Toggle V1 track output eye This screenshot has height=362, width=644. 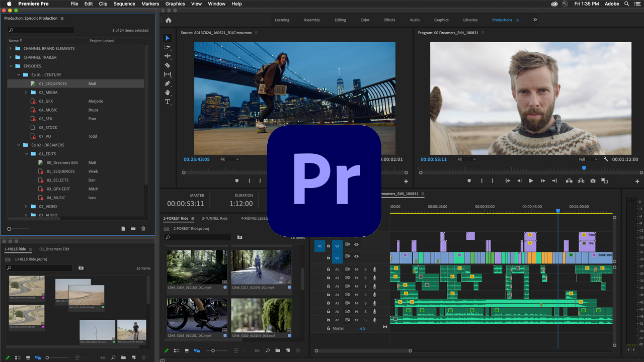click(x=356, y=256)
